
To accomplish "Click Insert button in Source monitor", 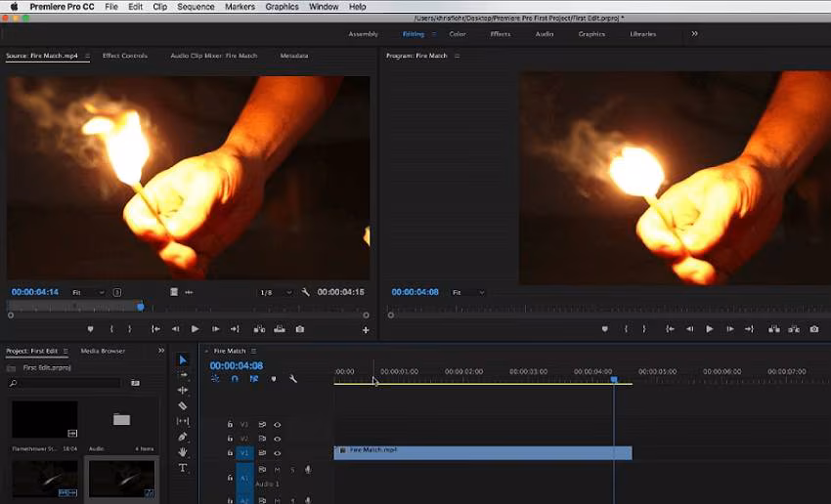I will (x=259, y=329).
